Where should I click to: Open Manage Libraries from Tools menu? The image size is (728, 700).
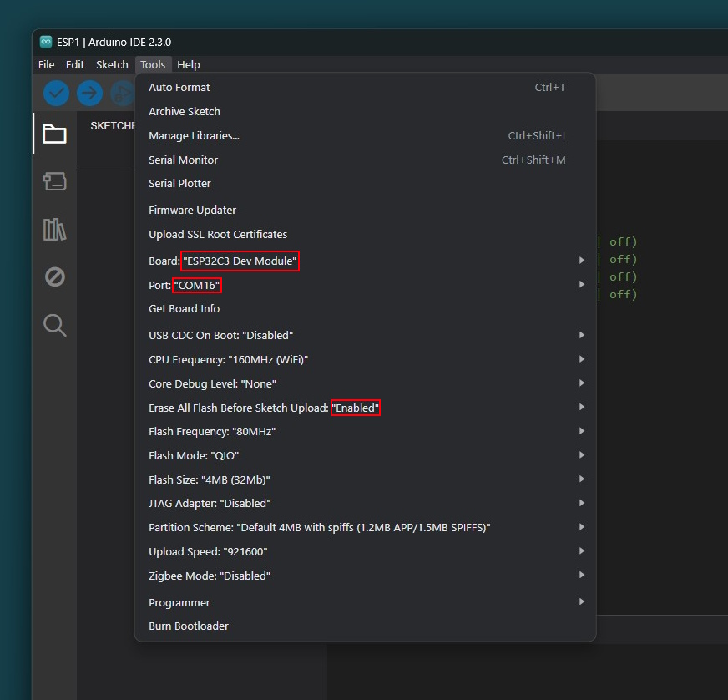pos(365,135)
